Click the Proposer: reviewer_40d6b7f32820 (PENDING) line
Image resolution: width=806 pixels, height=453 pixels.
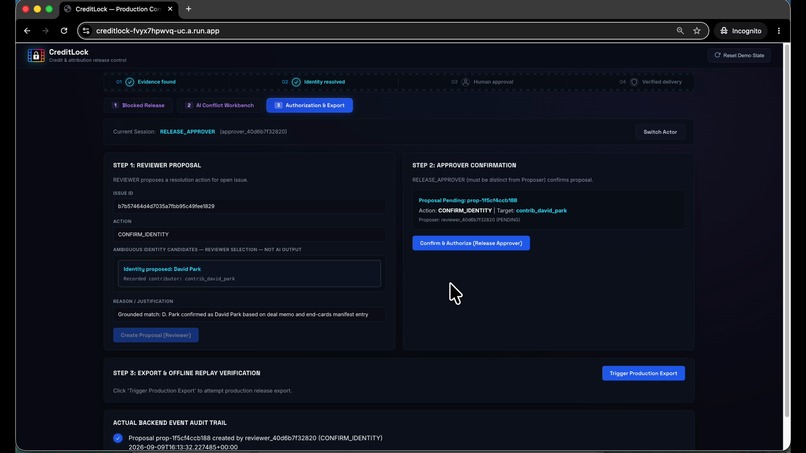pos(469,220)
